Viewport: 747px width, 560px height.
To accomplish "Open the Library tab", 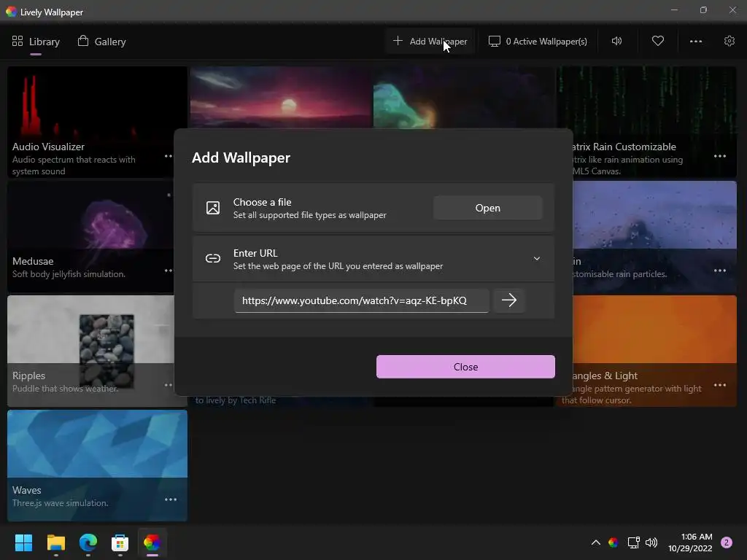I will pyautogui.click(x=36, y=42).
